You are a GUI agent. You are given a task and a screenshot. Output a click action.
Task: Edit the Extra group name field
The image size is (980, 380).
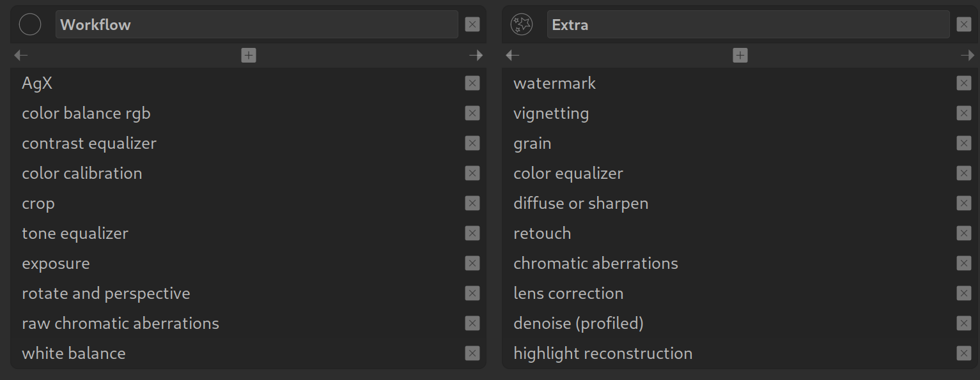(748, 25)
